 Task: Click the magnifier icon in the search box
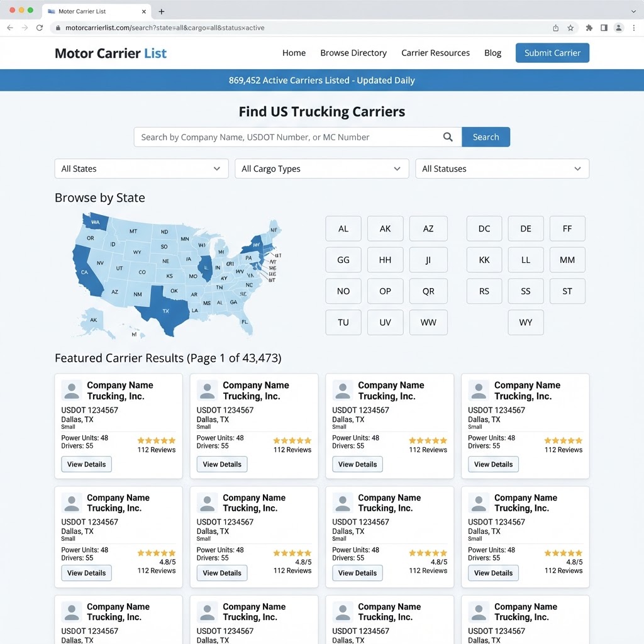point(448,136)
